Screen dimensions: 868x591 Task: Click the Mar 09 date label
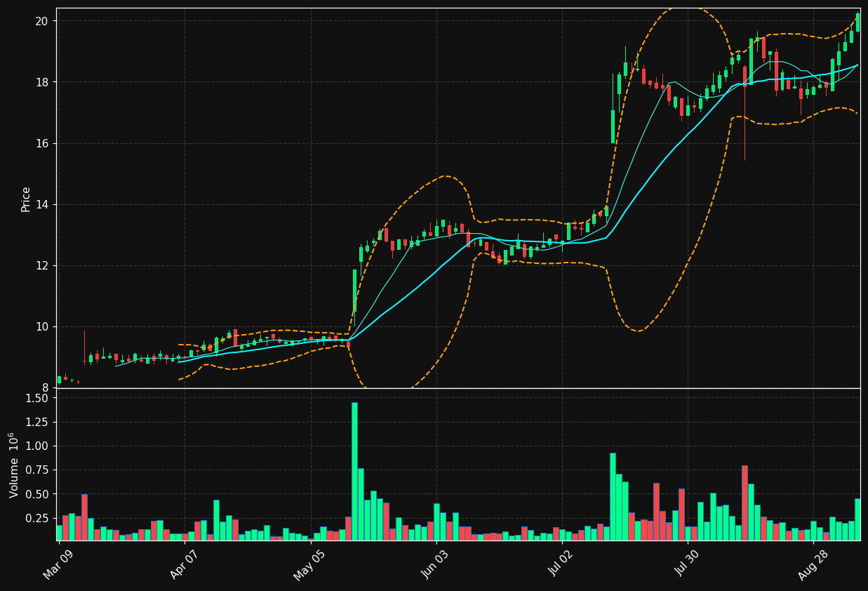pyautogui.click(x=58, y=566)
